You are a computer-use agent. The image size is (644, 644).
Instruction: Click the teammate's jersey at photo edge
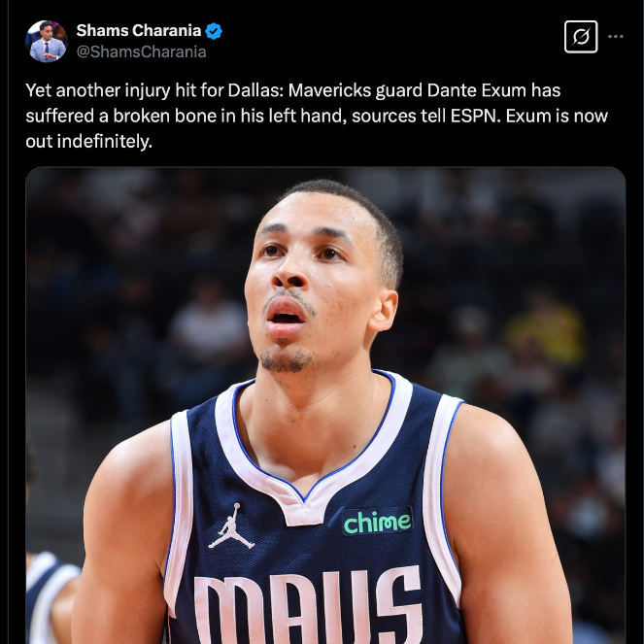pos(51,597)
